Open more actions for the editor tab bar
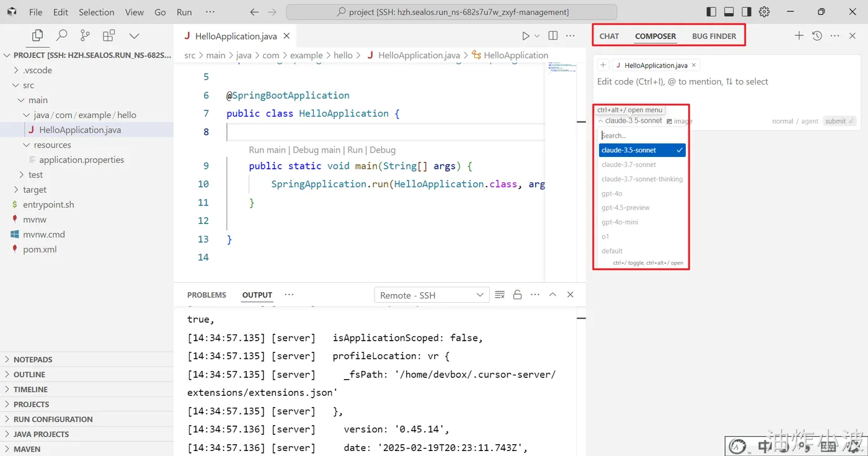Image resolution: width=868 pixels, height=456 pixels. click(x=570, y=36)
